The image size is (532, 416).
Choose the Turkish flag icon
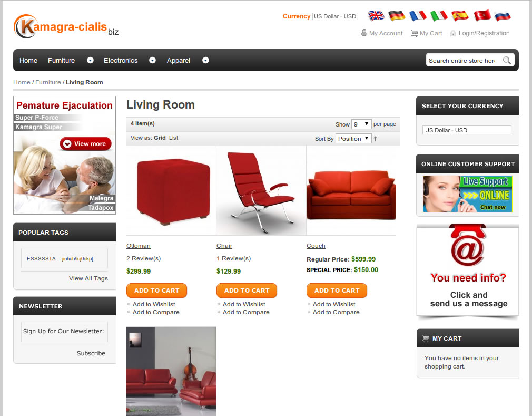[x=482, y=15]
